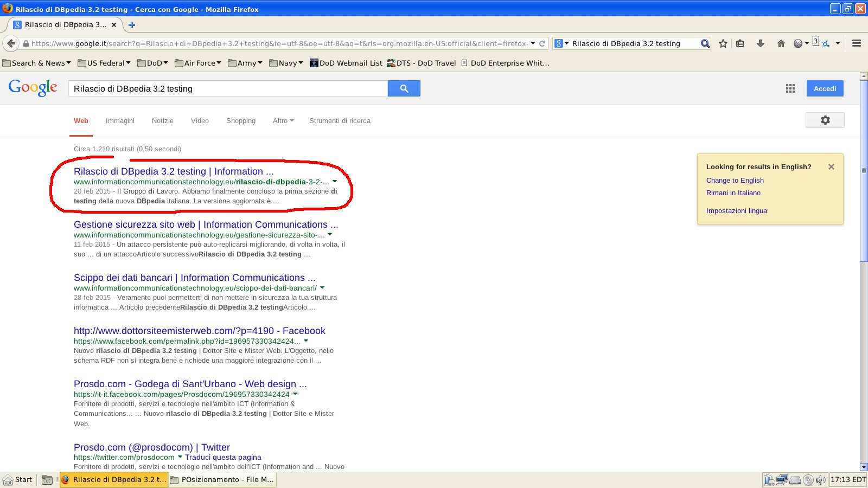The width and height of the screenshot is (868, 488).
Task: Switch to the Video tab
Action: (x=200, y=120)
